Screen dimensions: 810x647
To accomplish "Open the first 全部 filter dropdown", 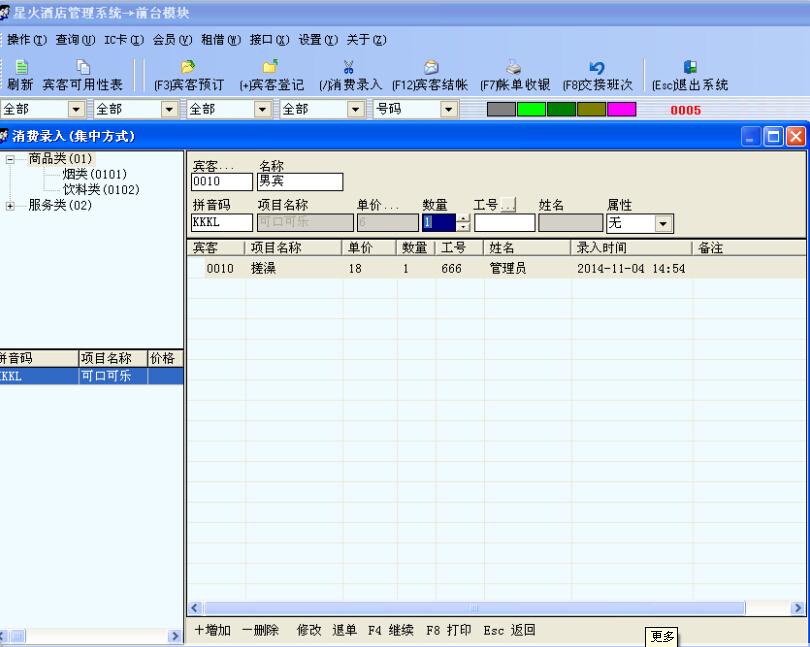I will tap(76, 109).
